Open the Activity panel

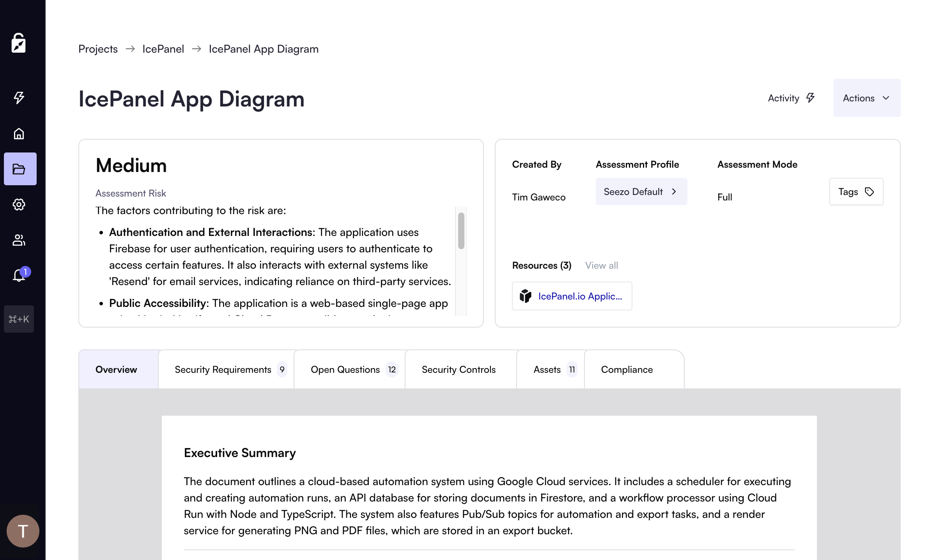click(x=791, y=98)
